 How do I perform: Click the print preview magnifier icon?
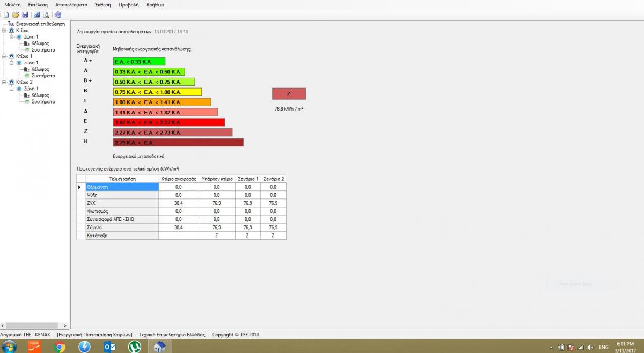click(x=47, y=14)
